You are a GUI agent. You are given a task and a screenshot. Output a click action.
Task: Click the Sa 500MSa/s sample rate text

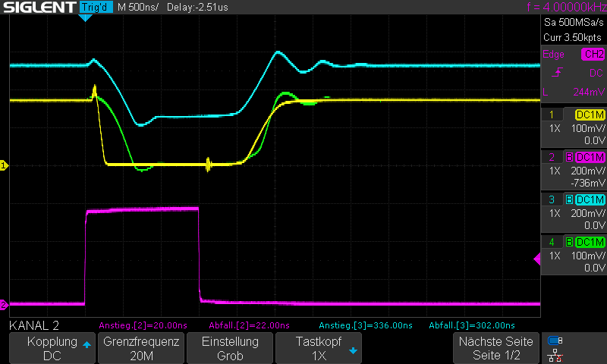[574, 23]
